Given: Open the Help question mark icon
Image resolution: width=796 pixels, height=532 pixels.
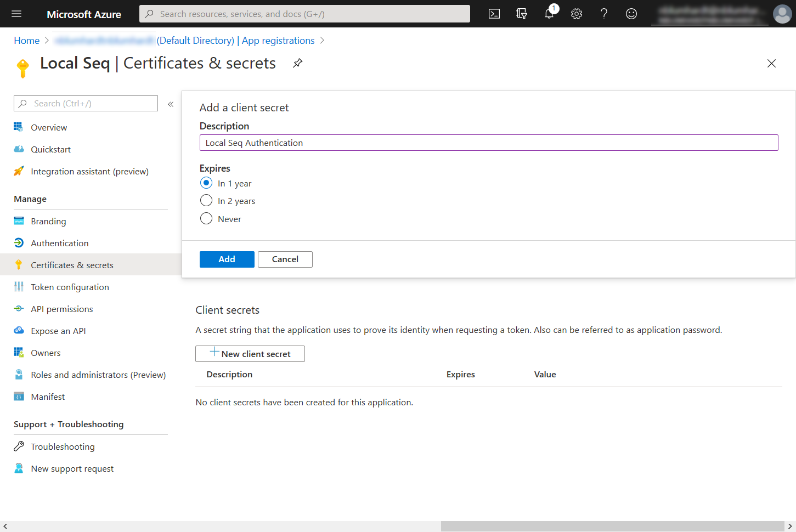Looking at the screenshot, I should coord(604,14).
